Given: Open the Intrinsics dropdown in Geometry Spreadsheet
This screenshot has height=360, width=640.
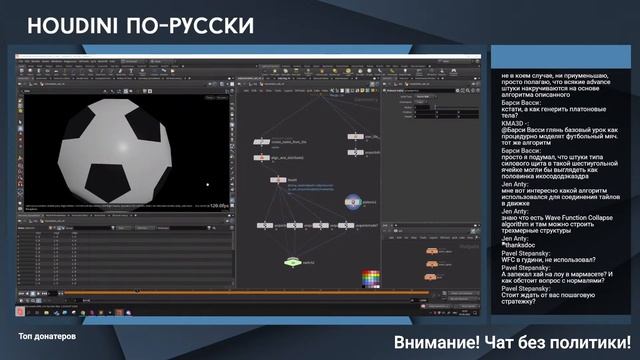Looking at the screenshot, I should [145, 228].
